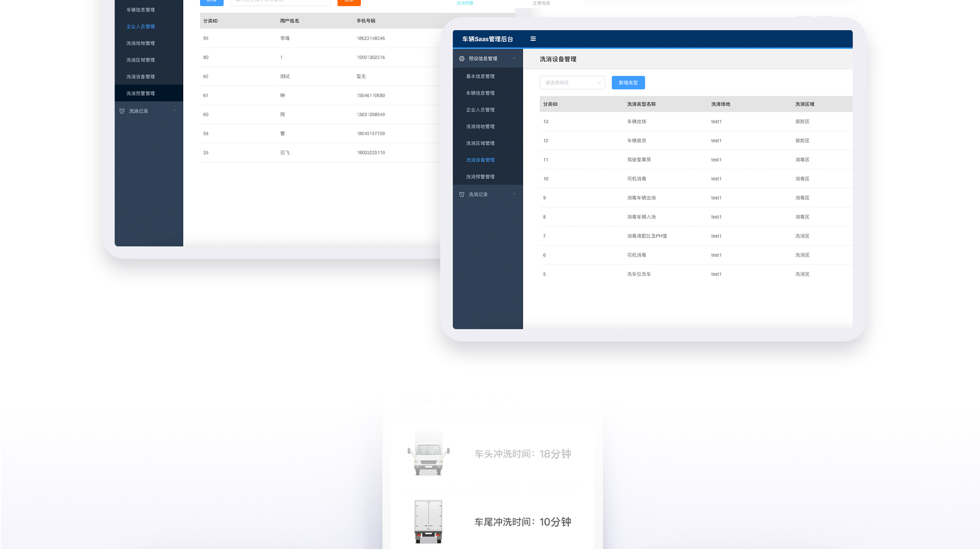Viewport: 980px width, 549px height.
Task: Select the highlighted blue 洗消设备管理 menu item
Action: 480,160
